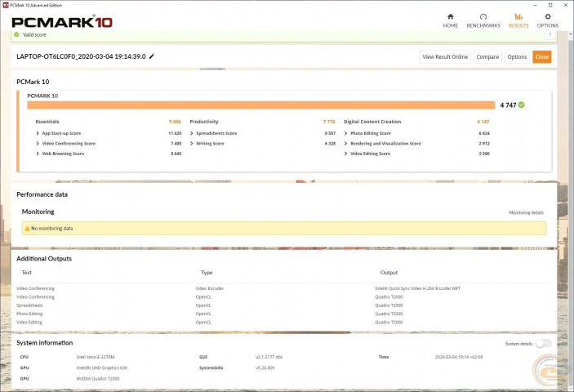This screenshot has height=392, width=574.
Task: Expand Writing Score details
Action: (x=191, y=144)
